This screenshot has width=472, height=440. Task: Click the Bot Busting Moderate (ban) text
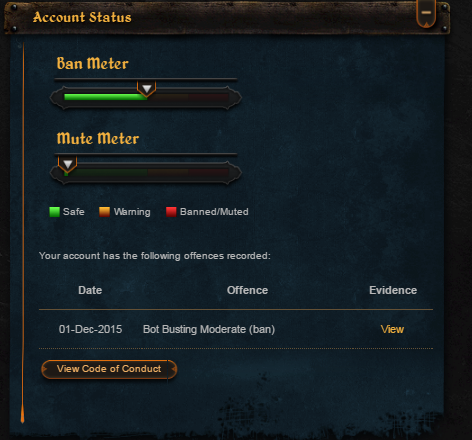coord(209,329)
